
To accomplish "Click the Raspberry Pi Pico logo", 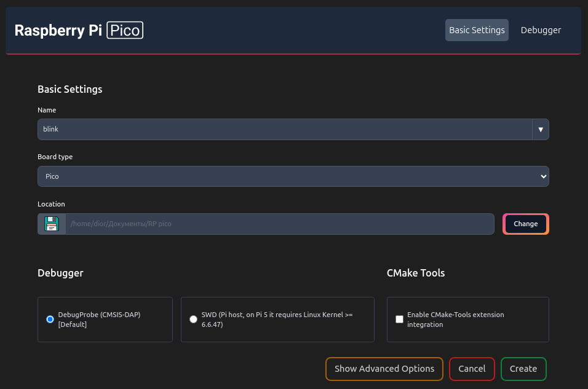I will pos(79,30).
